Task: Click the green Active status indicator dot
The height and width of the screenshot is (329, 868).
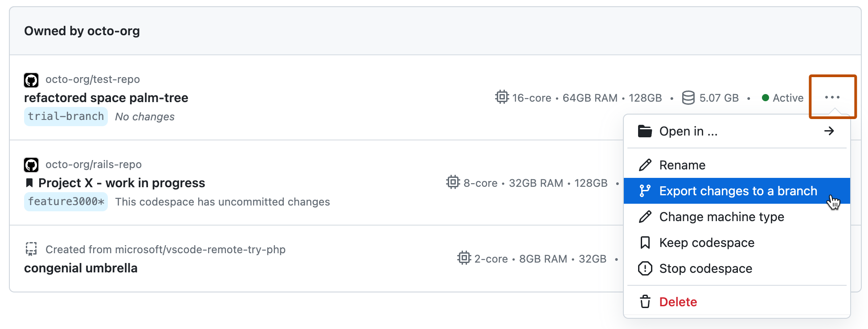Action: (x=765, y=98)
